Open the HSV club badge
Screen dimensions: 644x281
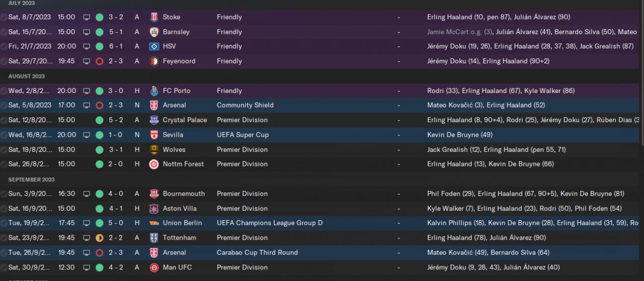coord(154,46)
